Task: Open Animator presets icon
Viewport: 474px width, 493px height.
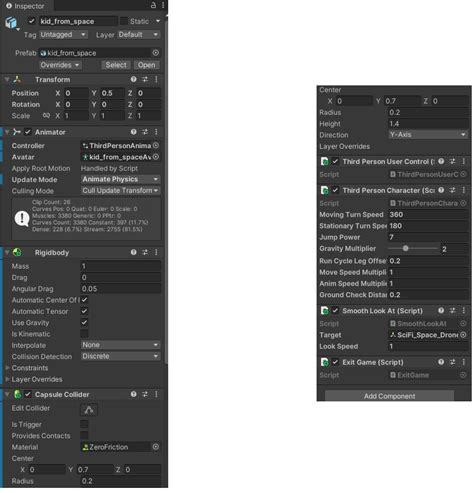Action: coord(145,132)
